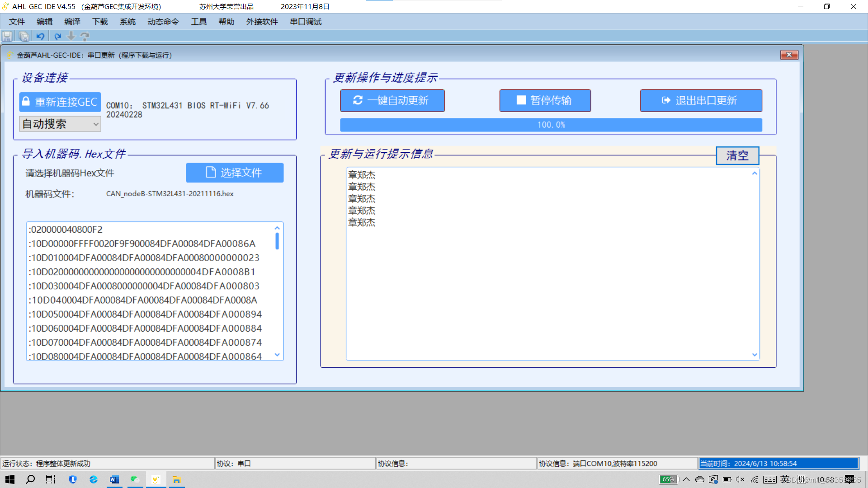This screenshot has height=488, width=868.
Task: Click the muted speaker tray icon
Action: coord(740,479)
